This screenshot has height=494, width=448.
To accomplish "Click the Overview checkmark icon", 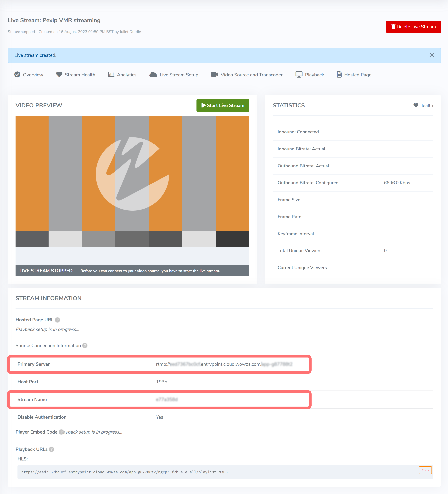I will tap(17, 74).
